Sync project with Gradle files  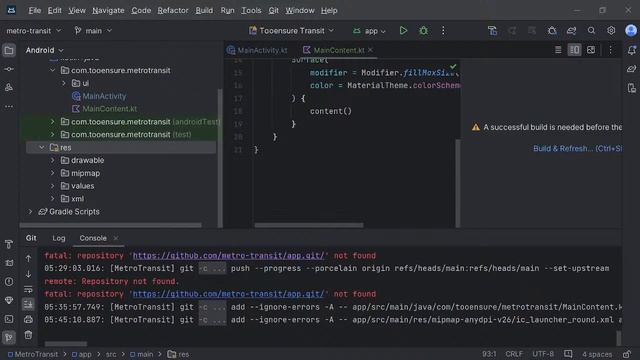(x=571, y=31)
